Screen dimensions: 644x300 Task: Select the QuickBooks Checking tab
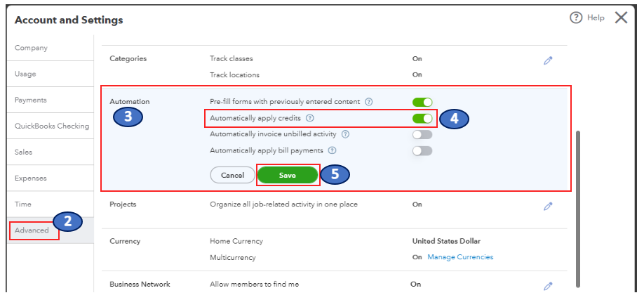(52, 126)
